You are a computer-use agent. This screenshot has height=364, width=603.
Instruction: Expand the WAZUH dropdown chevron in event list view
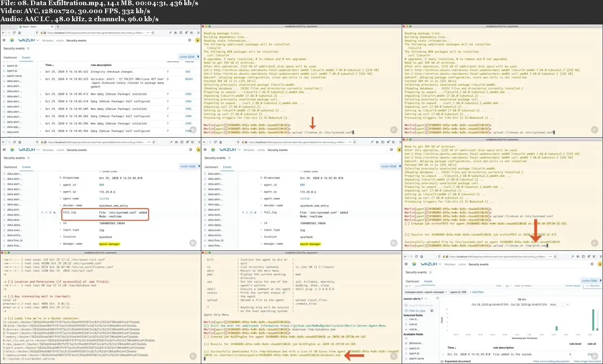pos(38,40)
